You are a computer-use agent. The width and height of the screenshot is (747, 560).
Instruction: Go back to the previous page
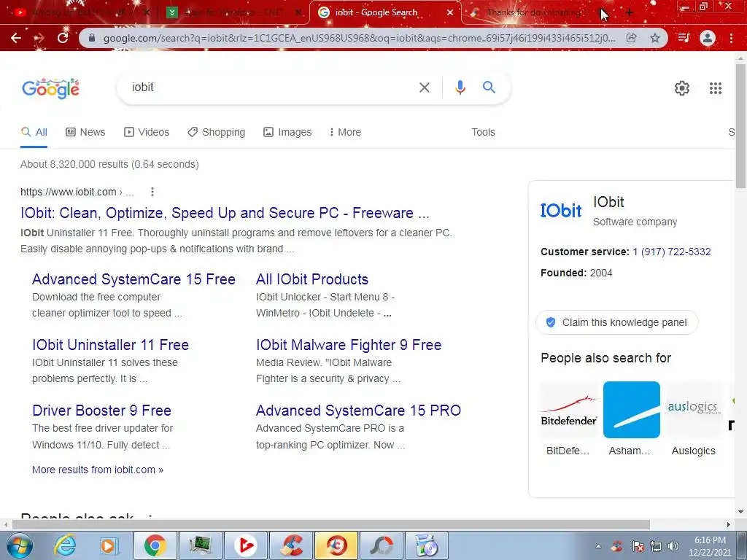point(16,38)
